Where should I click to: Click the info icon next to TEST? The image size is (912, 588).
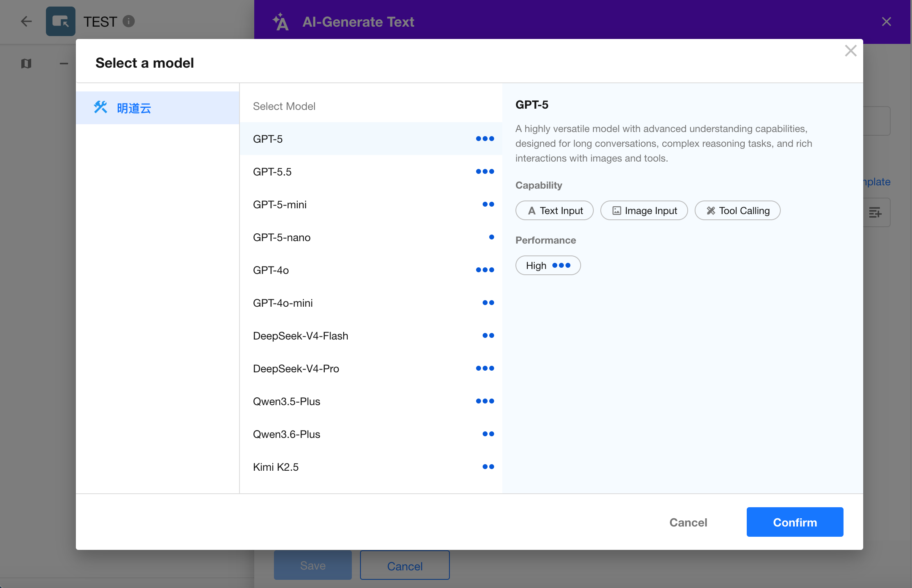click(x=129, y=21)
